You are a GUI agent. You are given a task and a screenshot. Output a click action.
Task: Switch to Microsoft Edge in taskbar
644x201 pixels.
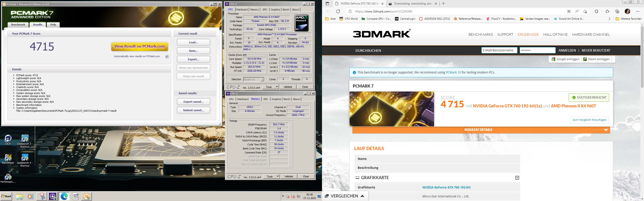pyautogui.click(x=64, y=197)
